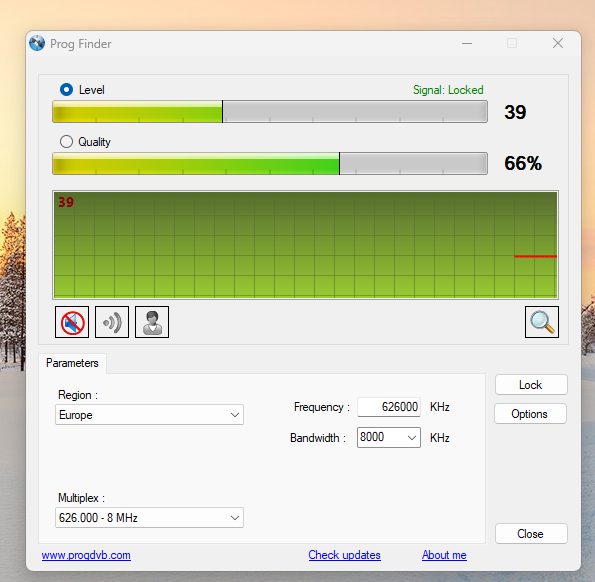Open the www.progdvb.com link
595x582 pixels.
(86, 555)
